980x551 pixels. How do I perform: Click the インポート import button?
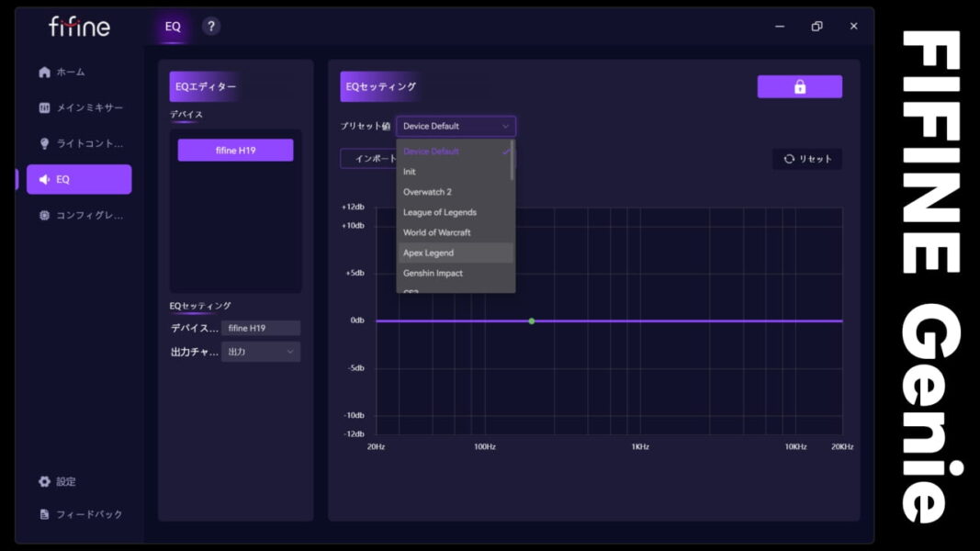[368, 159]
